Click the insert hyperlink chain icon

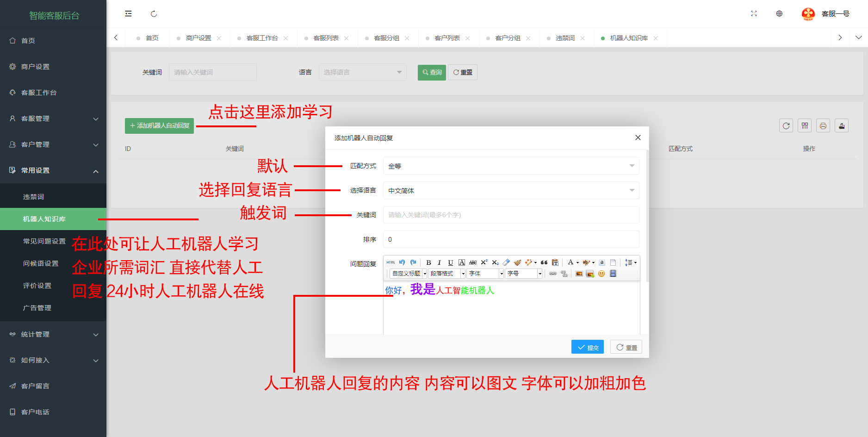(x=552, y=274)
